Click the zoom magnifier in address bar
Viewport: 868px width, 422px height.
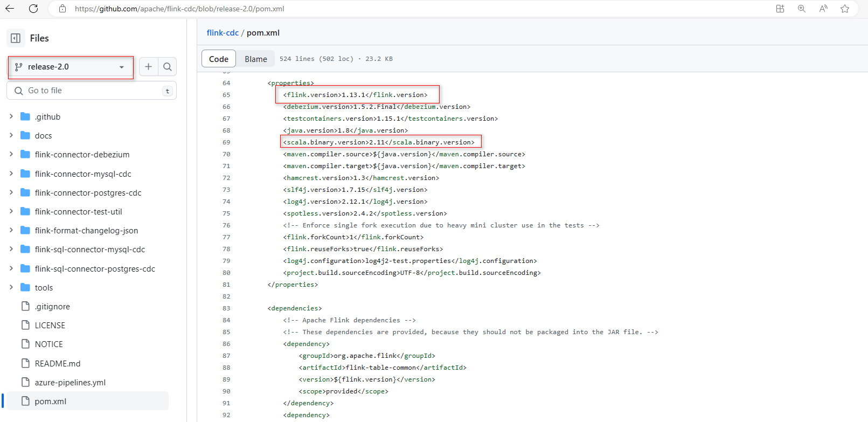[x=802, y=9]
